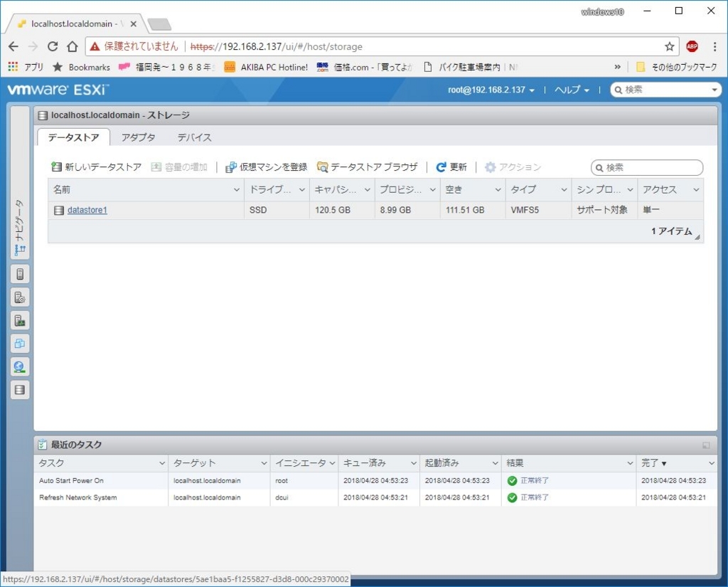Open the アクセス column dropdown arrow
The height and width of the screenshot is (587, 728).
(x=696, y=190)
